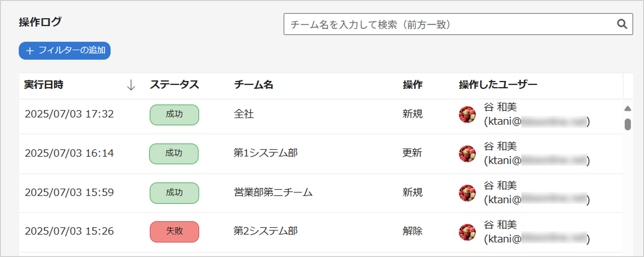Screen dimensions: 644x257
Task: Click strawberry avatar in the 全社 row
Action: tap(467, 114)
